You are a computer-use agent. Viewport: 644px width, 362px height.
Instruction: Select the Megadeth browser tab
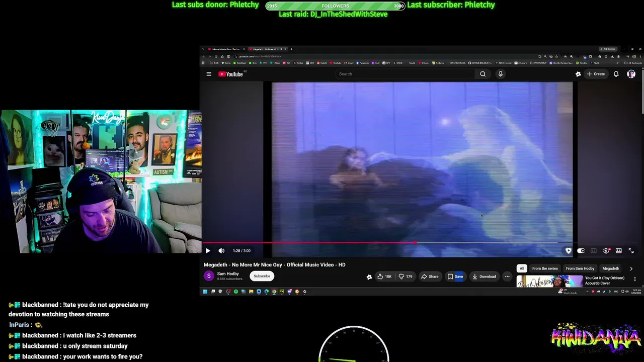[x=267, y=49]
